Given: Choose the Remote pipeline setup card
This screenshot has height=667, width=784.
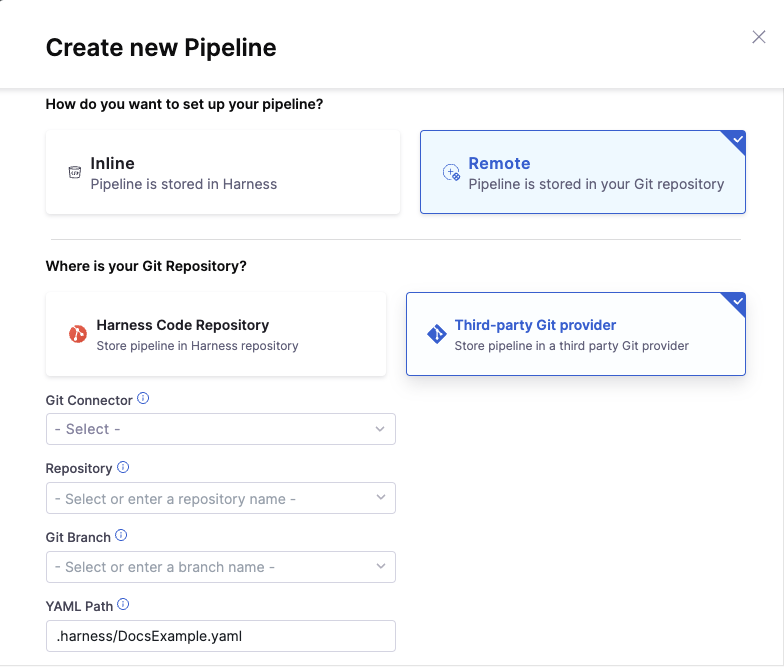Looking at the screenshot, I should coord(582,172).
